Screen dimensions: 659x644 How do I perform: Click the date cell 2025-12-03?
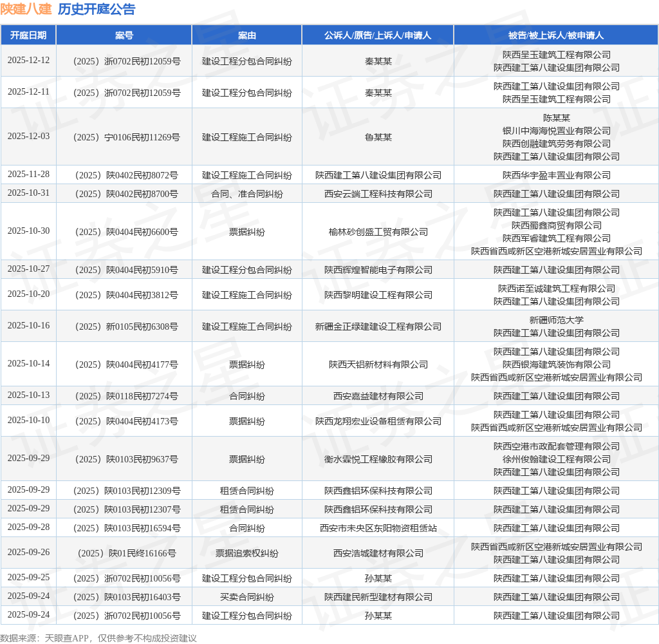[28, 137]
